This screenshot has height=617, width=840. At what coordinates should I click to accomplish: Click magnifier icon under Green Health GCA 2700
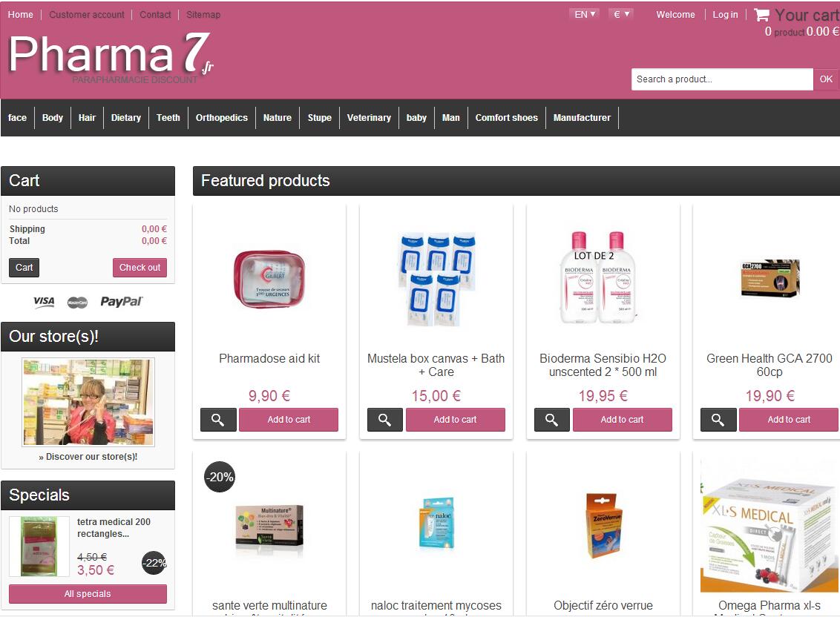coord(718,420)
